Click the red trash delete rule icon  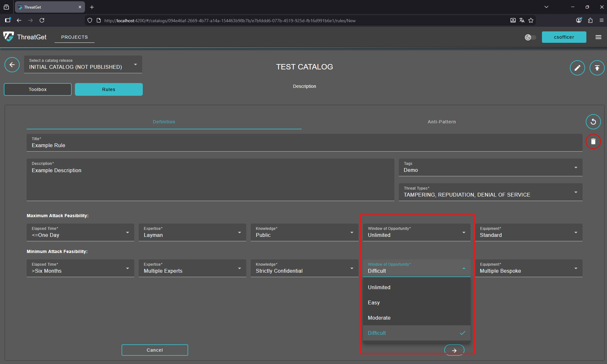pyautogui.click(x=593, y=141)
